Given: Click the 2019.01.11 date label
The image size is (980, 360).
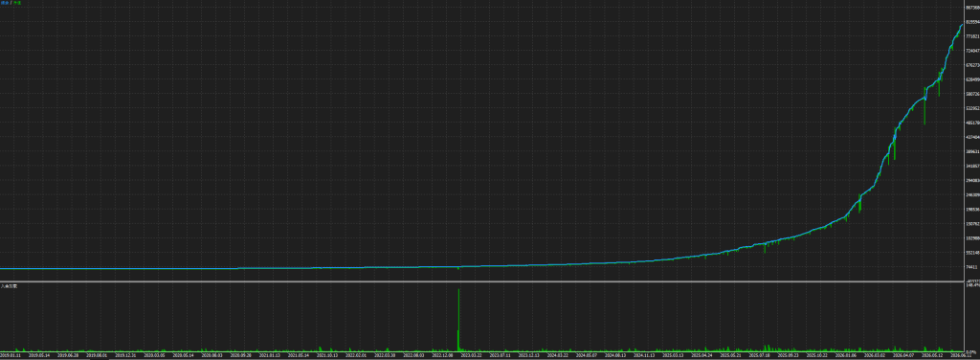Looking at the screenshot, I should pos(10,355).
